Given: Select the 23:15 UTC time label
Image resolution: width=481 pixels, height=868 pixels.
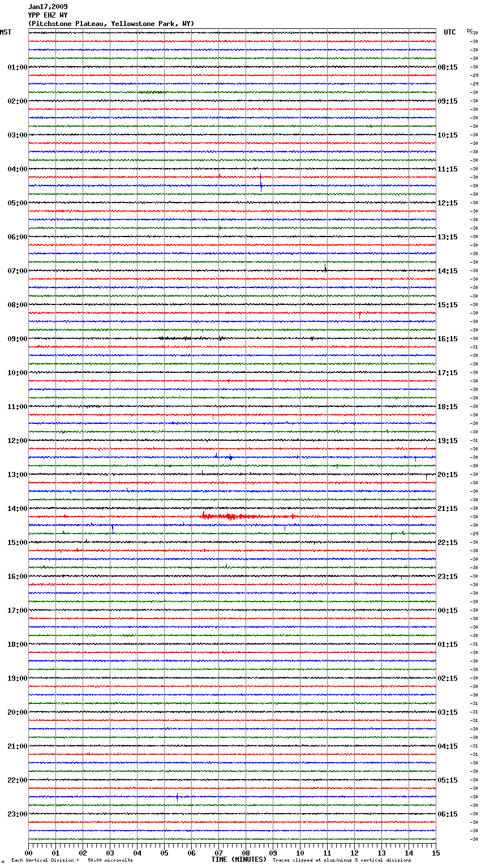Looking at the screenshot, I should pyautogui.click(x=448, y=577).
